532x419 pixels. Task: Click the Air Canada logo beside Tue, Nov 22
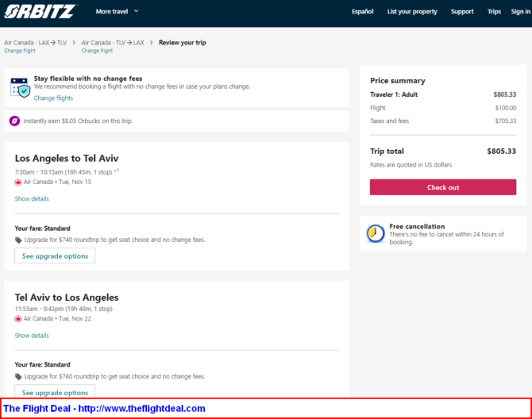point(18,319)
